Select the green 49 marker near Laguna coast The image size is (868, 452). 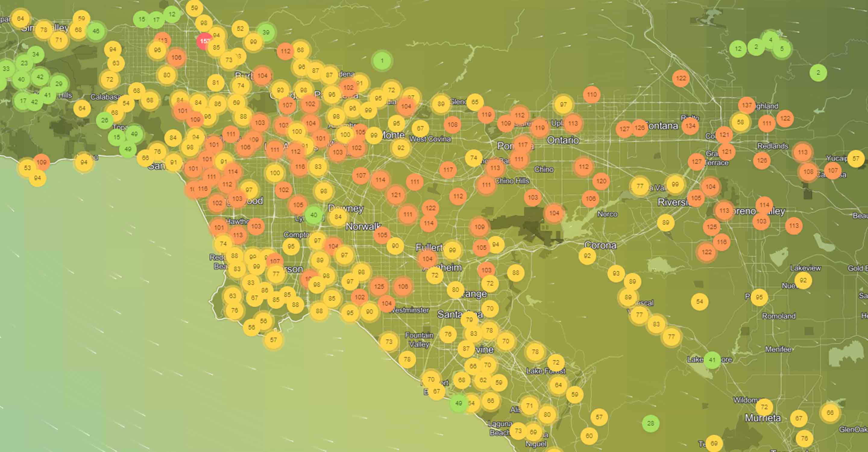459,403
